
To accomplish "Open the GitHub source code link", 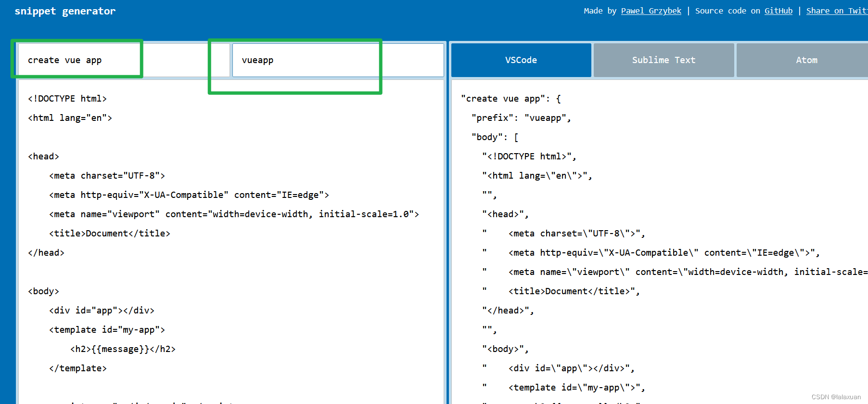I will pyautogui.click(x=779, y=11).
